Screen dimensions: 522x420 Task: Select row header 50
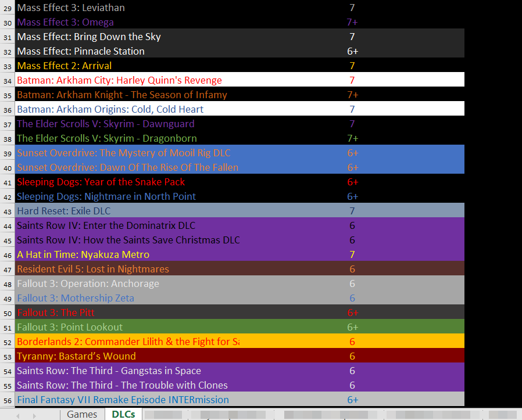click(x=8, y=313)
